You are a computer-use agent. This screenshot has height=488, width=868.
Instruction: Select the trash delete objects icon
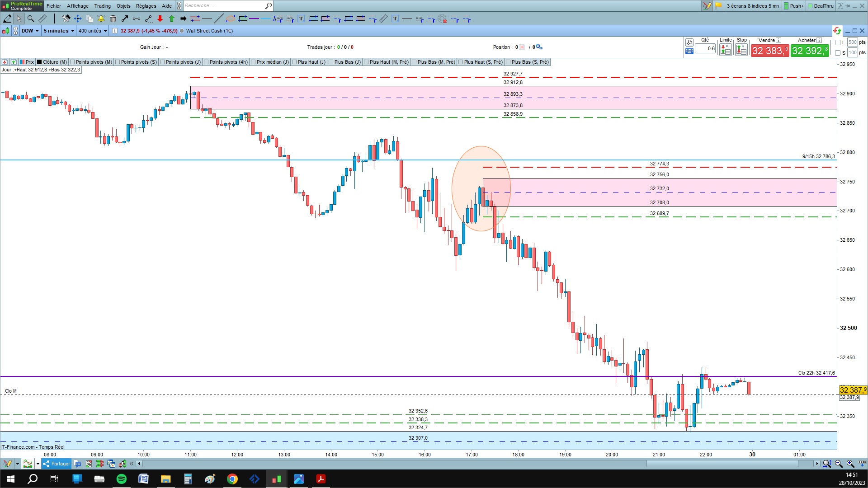point(113,19)
